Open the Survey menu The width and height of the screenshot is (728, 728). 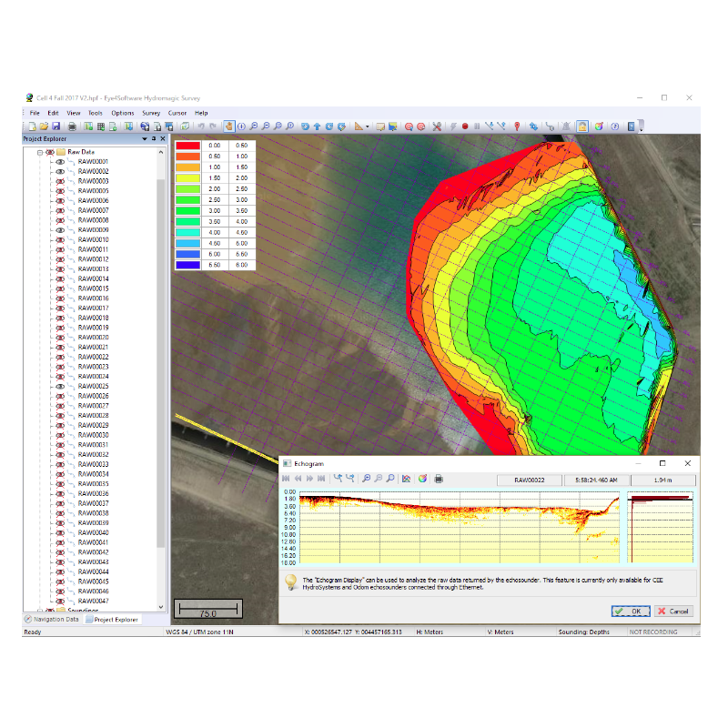pos(151,113)
